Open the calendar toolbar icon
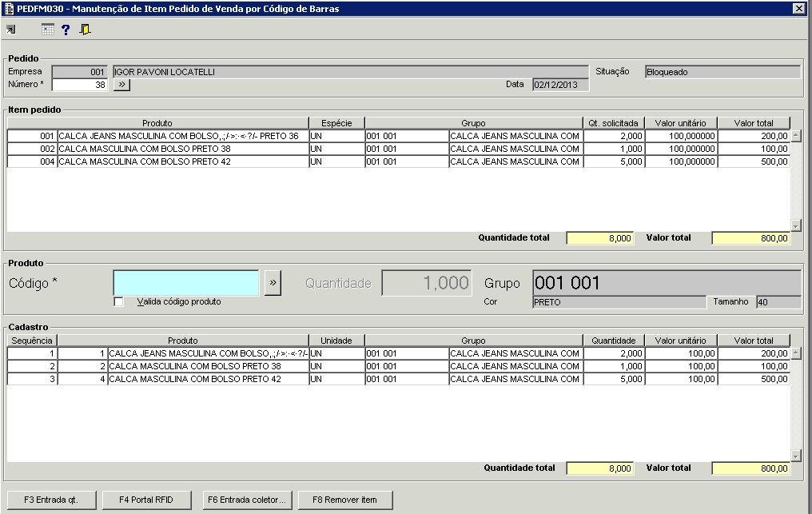Viewport: 812px width, 514px height. click(48, 30)
